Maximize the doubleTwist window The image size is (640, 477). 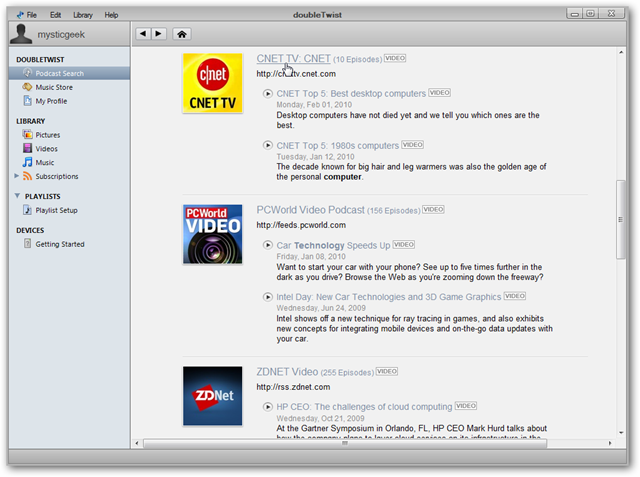tap(590, 14)
